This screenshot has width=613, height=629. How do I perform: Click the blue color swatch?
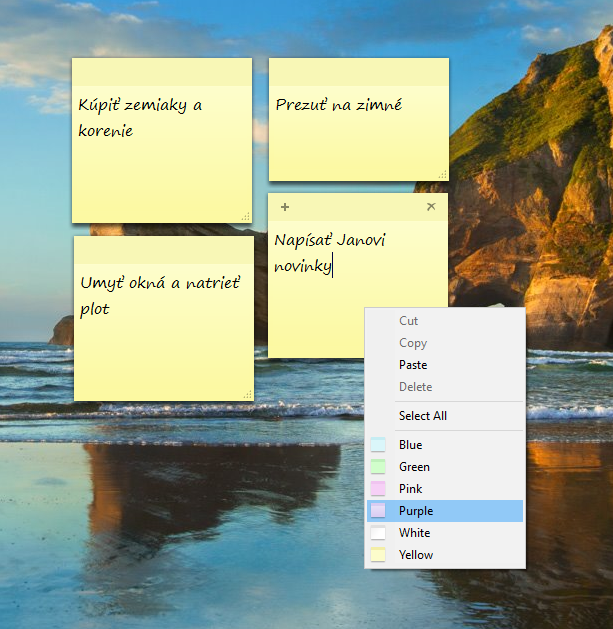click(x=378, y=445)
